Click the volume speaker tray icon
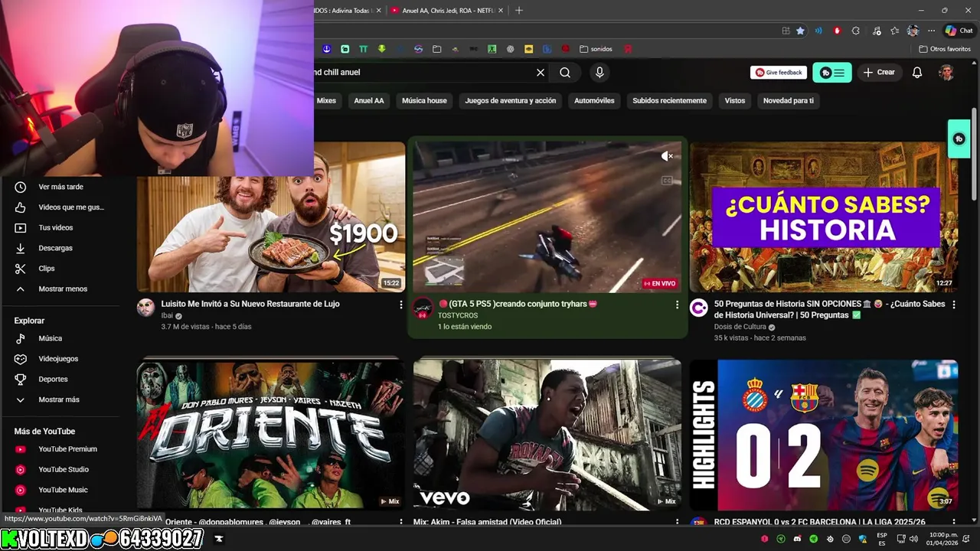 (913, 539)
